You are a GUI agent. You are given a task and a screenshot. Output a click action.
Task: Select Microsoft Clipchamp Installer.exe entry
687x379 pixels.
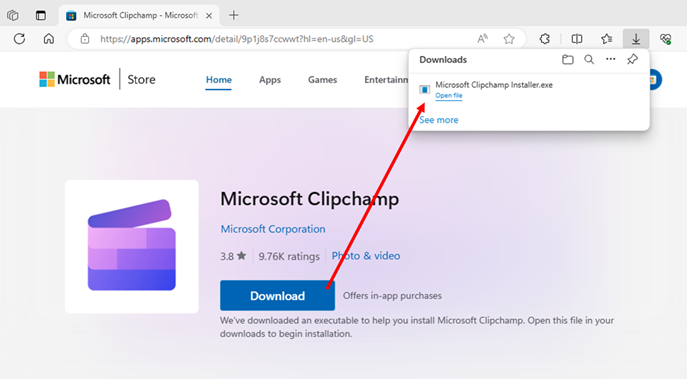point(494,85)
